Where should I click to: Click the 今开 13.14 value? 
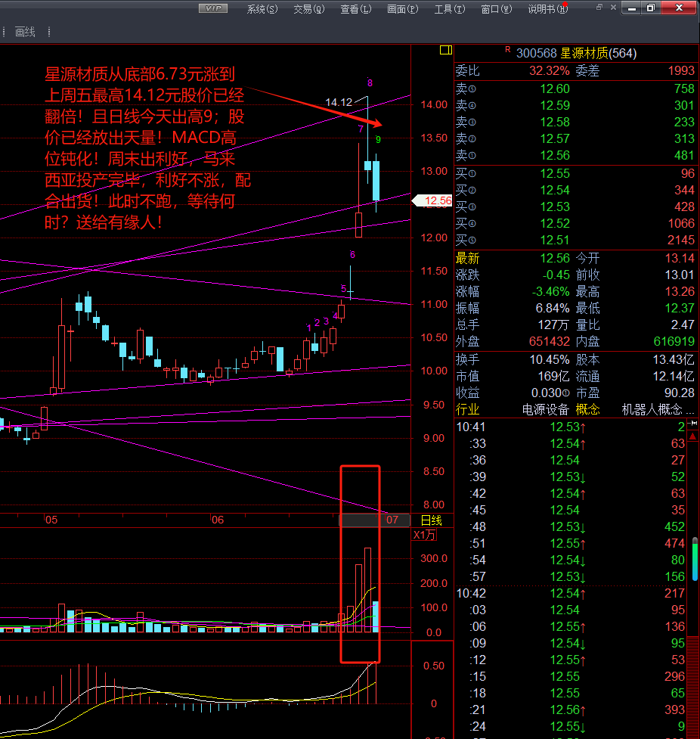[x=680, y=258]
